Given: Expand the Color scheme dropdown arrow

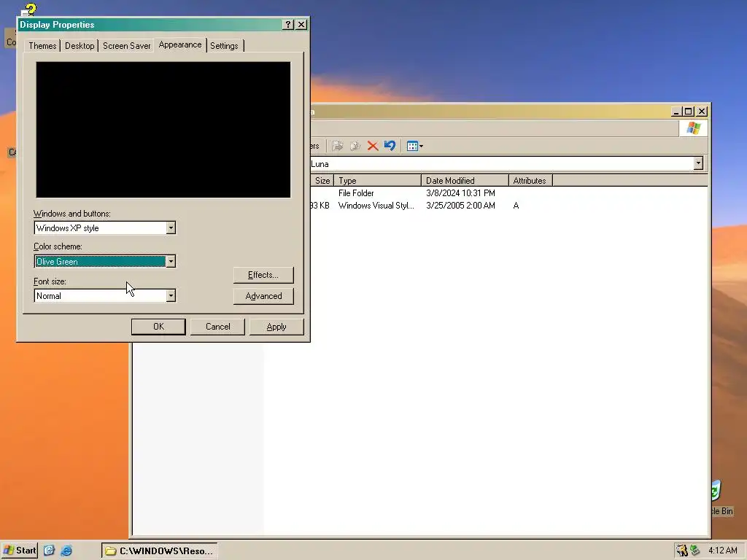Looking at the screenshot, I should (x=171, y=261).
